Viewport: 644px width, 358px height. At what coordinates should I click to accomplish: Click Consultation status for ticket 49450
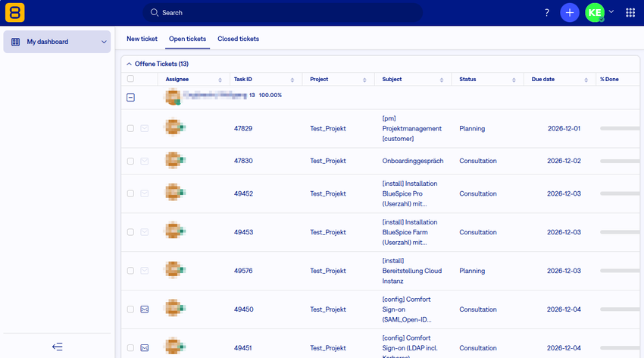pyautogui.click(x=477, y=309)
